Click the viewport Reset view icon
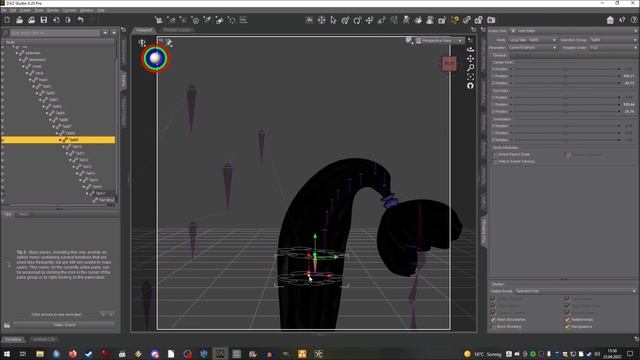640x360 pixels. [x=470, y=85]
